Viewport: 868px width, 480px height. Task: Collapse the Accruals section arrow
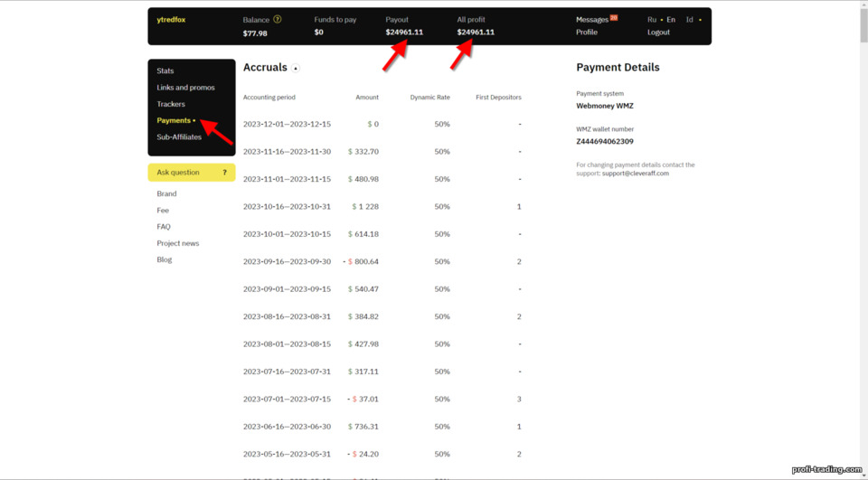tap(296, 68)
